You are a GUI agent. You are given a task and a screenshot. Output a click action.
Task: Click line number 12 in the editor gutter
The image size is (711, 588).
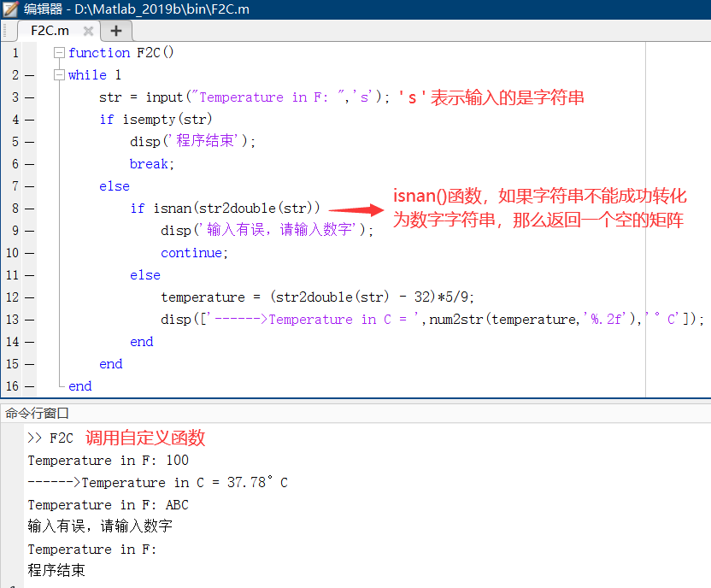point(14,297)
